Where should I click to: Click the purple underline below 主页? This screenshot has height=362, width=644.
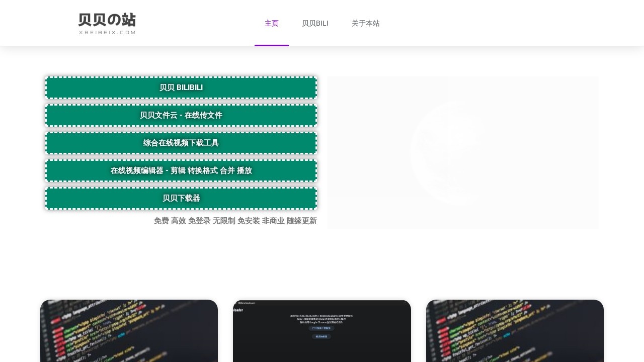[x=272, y=46]
